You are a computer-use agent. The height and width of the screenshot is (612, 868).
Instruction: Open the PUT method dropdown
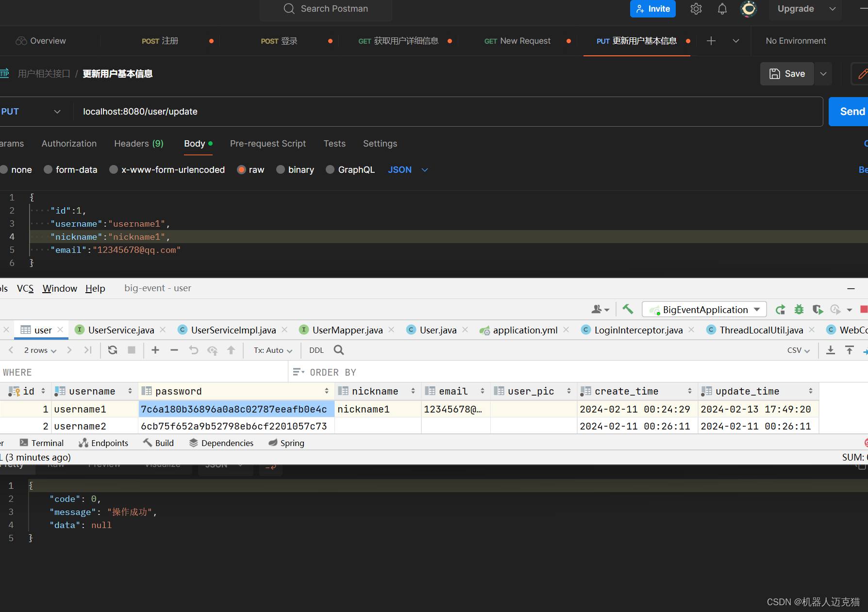(x=32, y=112)
